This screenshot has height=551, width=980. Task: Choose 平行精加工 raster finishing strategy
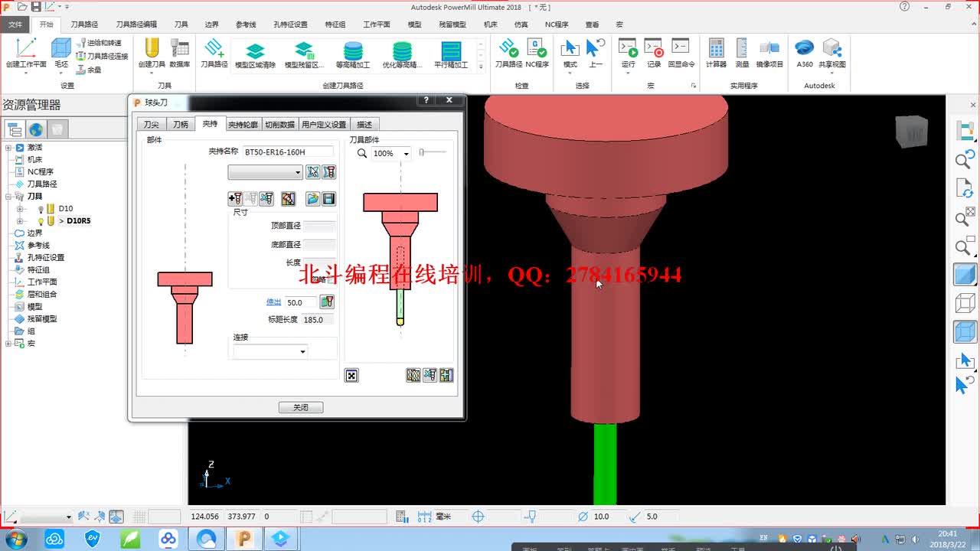[x=451, y=55]
